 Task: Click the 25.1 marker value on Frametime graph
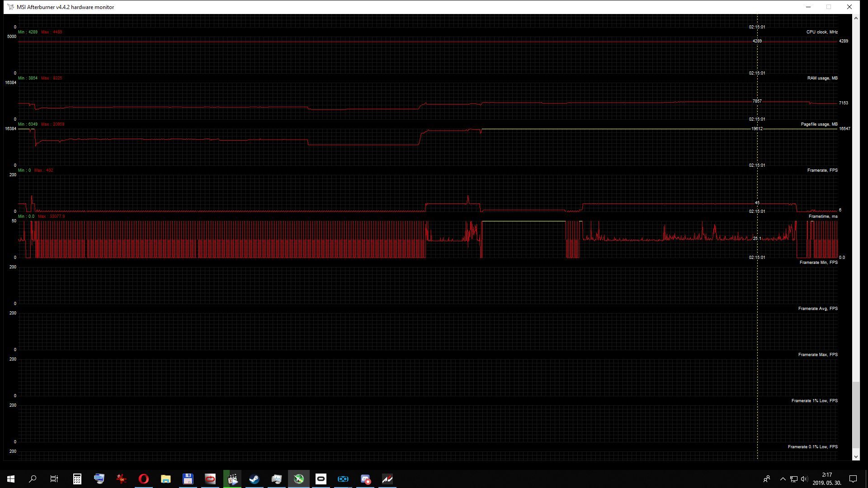[x=757, y=239]
